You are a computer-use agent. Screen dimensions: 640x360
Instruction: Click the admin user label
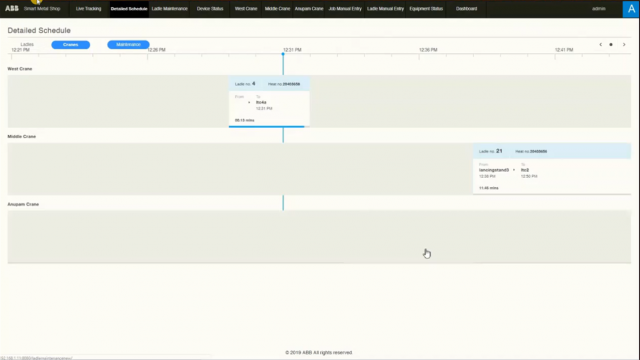(599, 9)
